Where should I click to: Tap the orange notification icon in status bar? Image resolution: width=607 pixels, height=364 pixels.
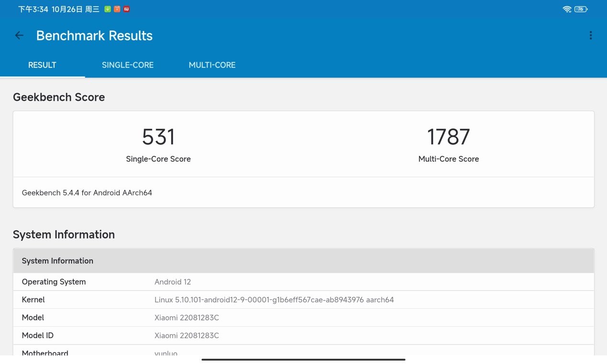click(x=117, y=9)
